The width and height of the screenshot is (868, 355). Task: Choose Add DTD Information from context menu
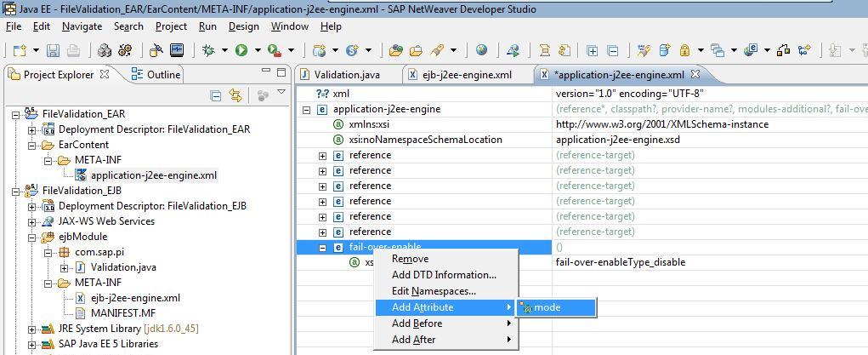point(444,275)
